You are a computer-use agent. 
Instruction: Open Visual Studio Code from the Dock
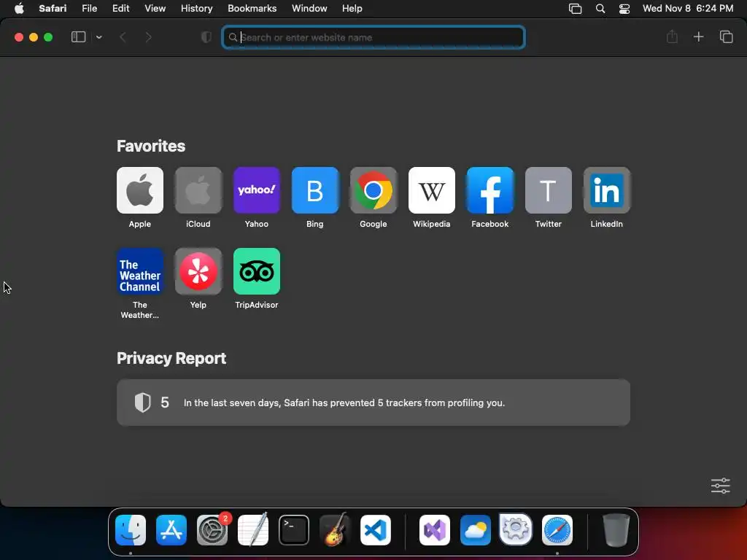tap(376, 530)
